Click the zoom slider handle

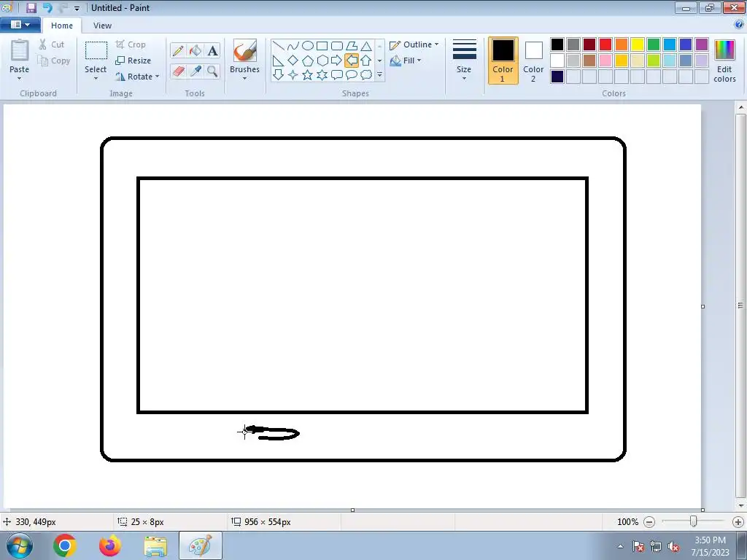point(694,521)
